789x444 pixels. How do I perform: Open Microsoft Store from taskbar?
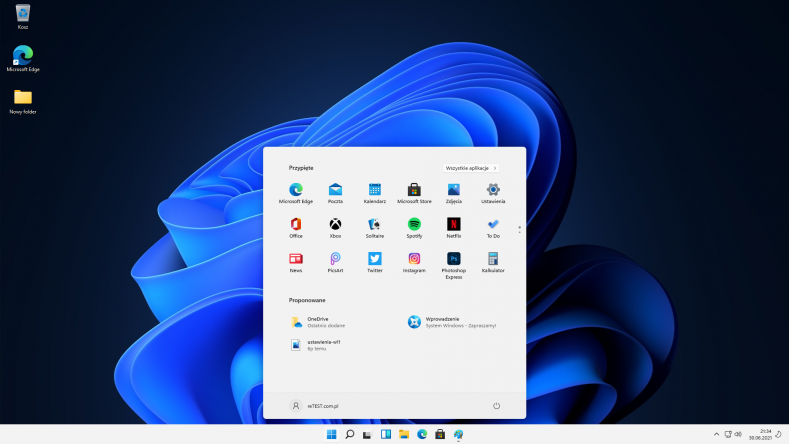tap(440, 434)
